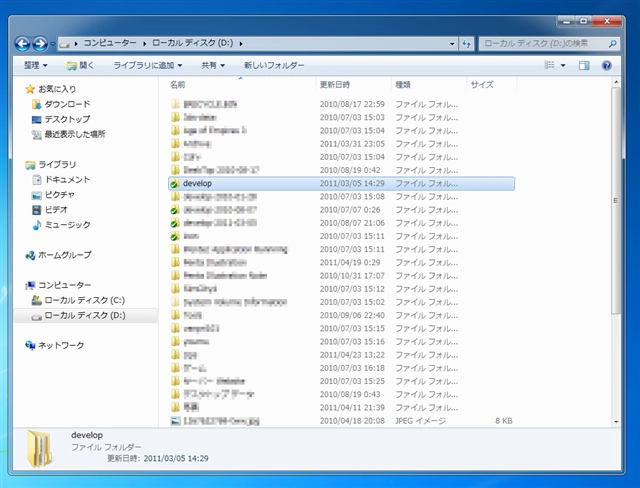640x488 pixels.
Task: Open the ライブラリに追加 menu
Action: [x=148, y=65]
